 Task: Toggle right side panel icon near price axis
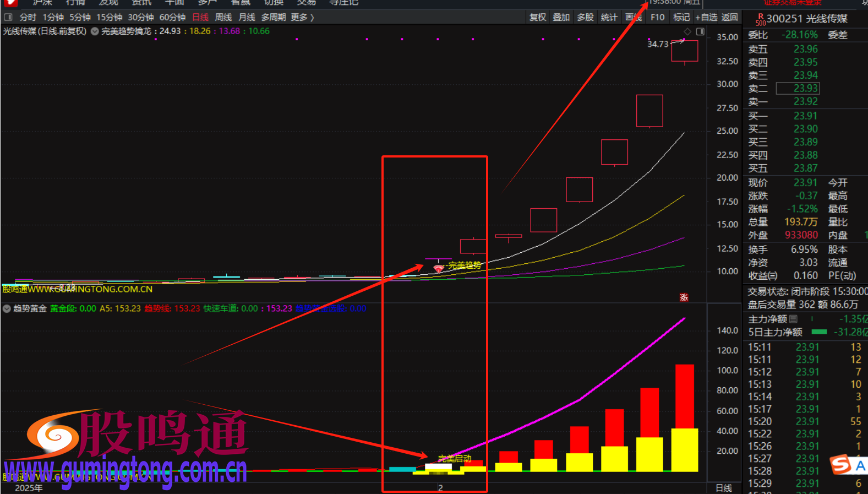coord(700,31)
